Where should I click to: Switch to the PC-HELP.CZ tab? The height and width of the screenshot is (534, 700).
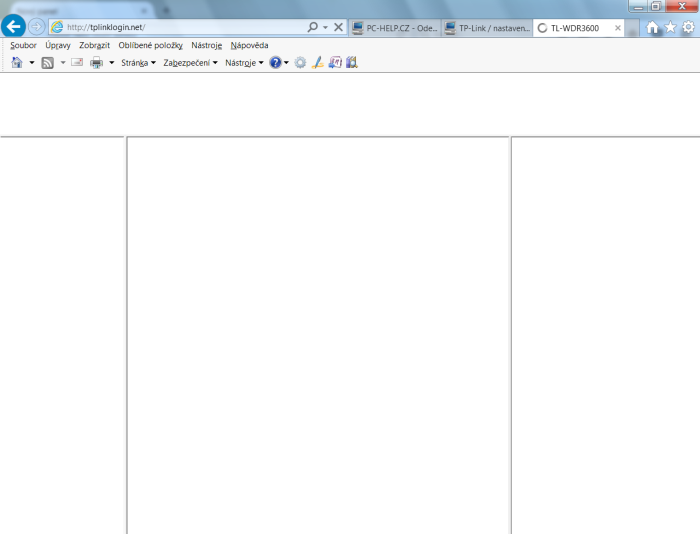395,28
